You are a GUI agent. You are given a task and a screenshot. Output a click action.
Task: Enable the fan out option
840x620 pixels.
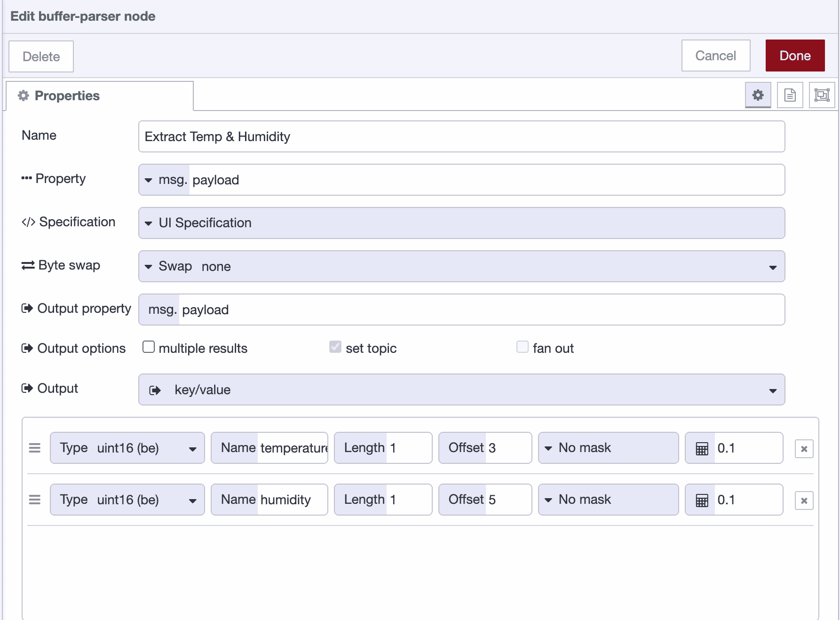[523, 347]
